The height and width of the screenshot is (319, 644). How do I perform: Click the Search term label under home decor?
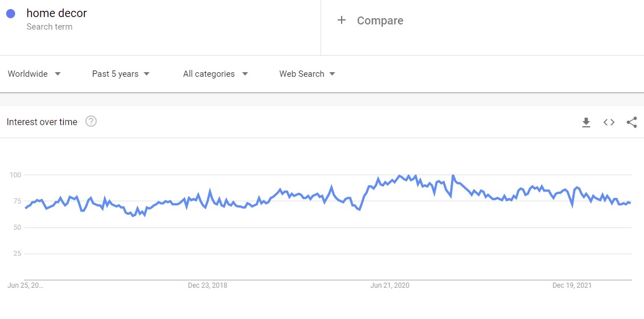point(50,27)
